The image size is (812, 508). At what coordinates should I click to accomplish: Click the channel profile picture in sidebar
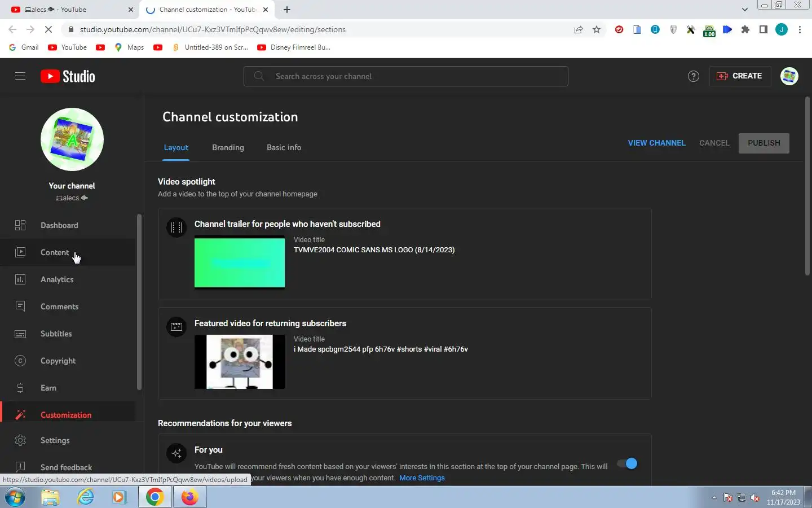(72, 139)
